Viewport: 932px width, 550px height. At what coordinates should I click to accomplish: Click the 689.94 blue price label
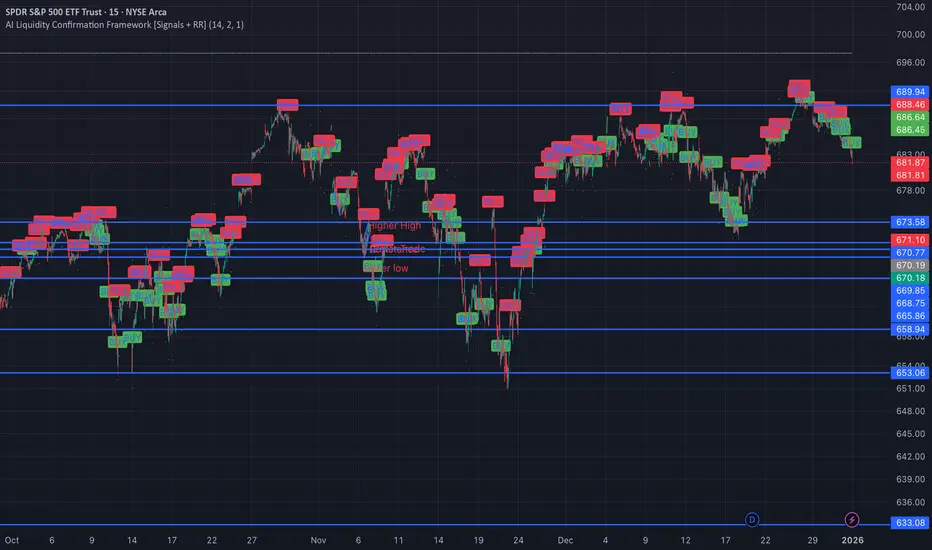pyautogui.click(x=910, y=92)
